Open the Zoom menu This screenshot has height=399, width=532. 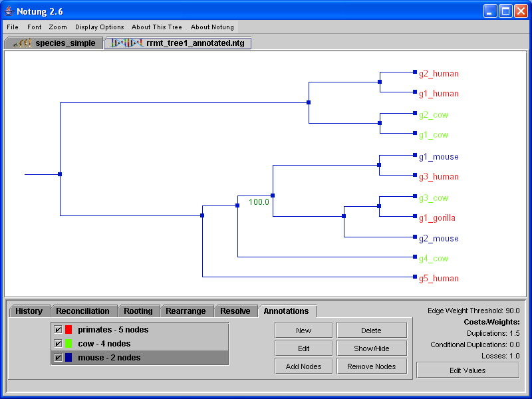pos(58,27)
